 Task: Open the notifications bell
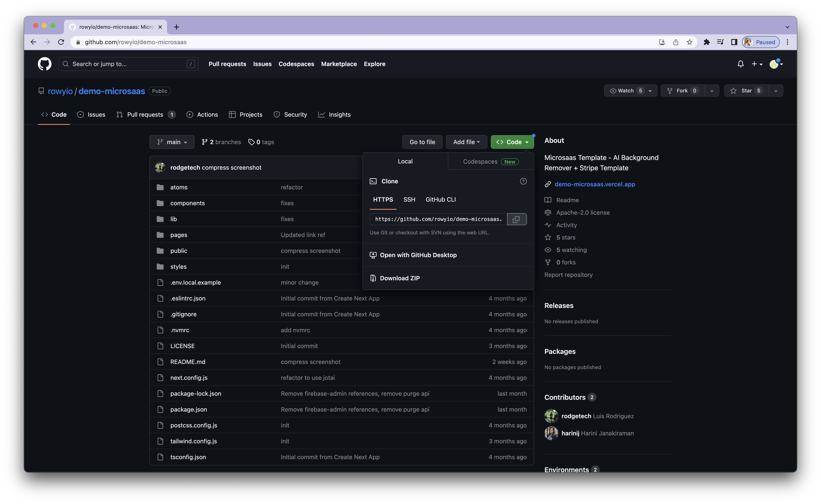pos(740,64)
